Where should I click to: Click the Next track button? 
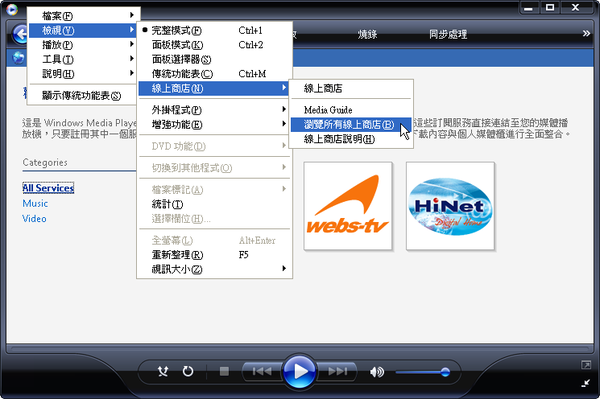pos(338,371)
